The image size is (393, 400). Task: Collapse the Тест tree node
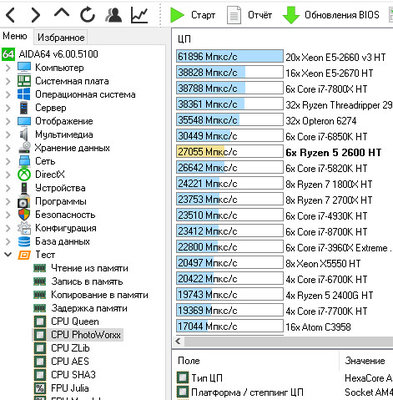coord(8,255)
